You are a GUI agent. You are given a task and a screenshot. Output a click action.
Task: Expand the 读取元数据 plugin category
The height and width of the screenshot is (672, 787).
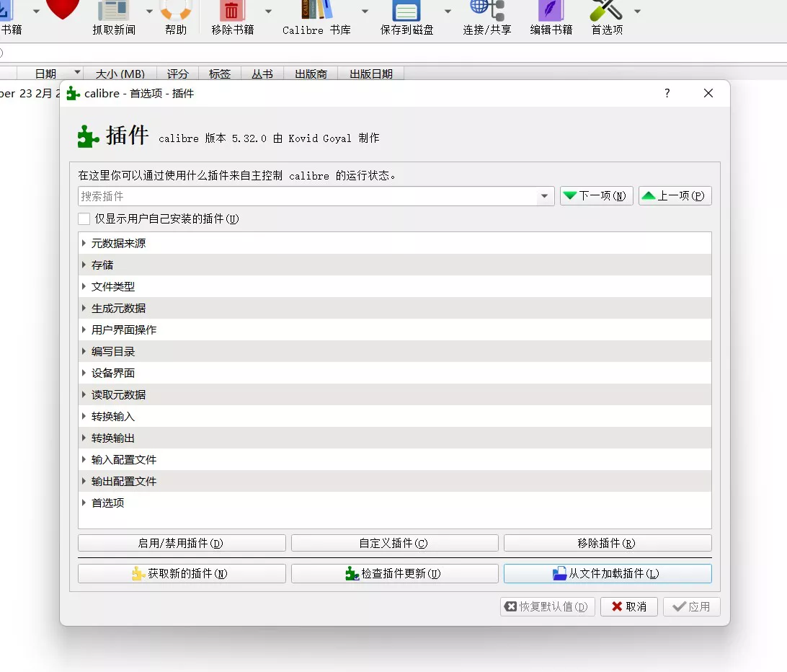[84, 394]
